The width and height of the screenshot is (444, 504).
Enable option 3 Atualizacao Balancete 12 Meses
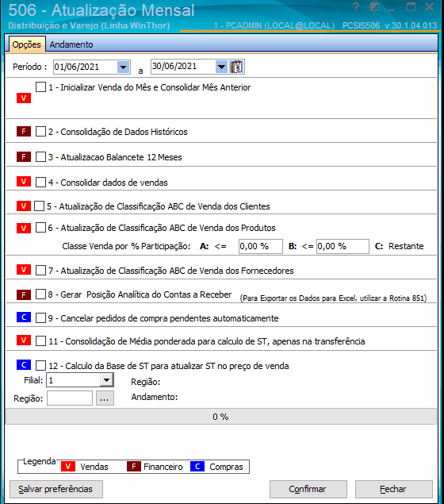click(x=40, y=156)
